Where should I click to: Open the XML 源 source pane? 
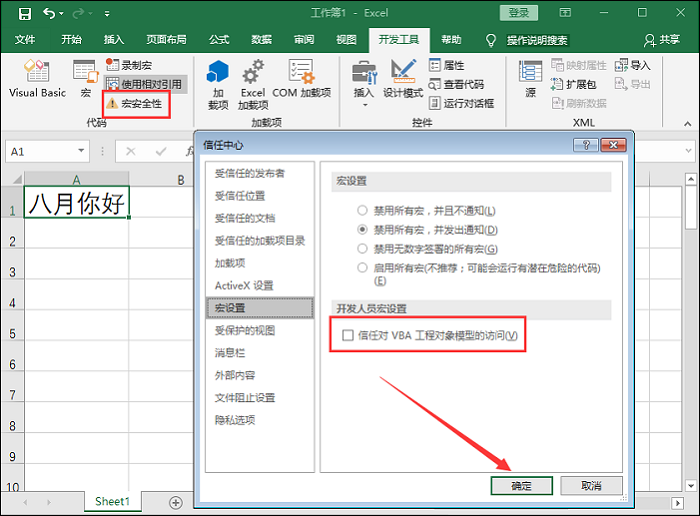(x=530, y=79)
